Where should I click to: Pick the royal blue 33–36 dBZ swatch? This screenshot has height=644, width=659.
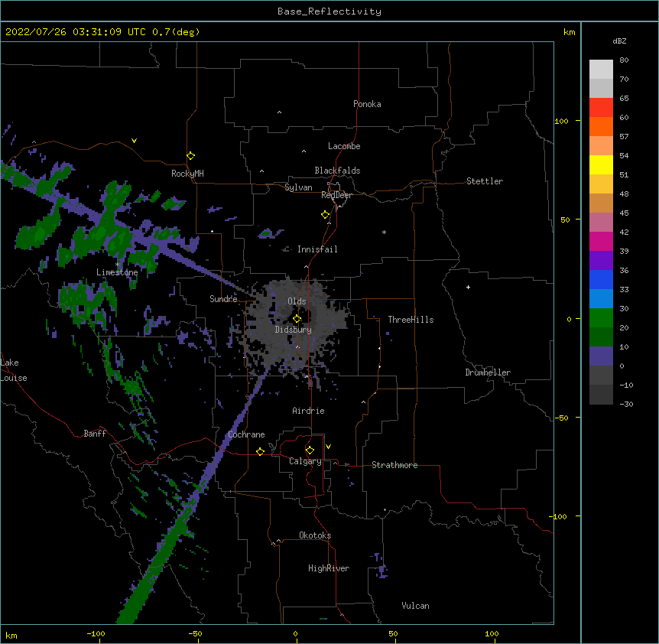[601, 279]
